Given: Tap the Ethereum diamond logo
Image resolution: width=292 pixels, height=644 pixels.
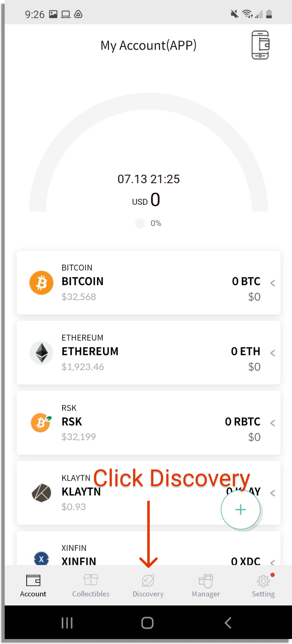Looking at the screenshot, I should point(41,353).
